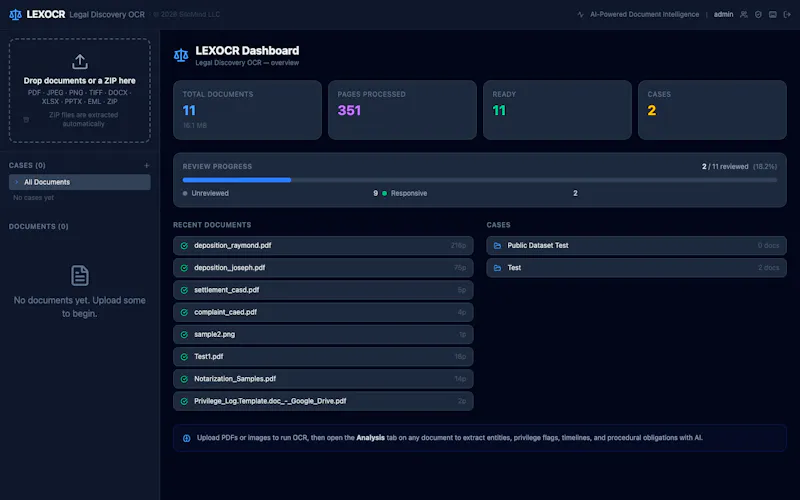The height and width of the screenshot is (500, 800).
Task: Click the 216p page count of deposition_raymond
Action: click(458, 245)
